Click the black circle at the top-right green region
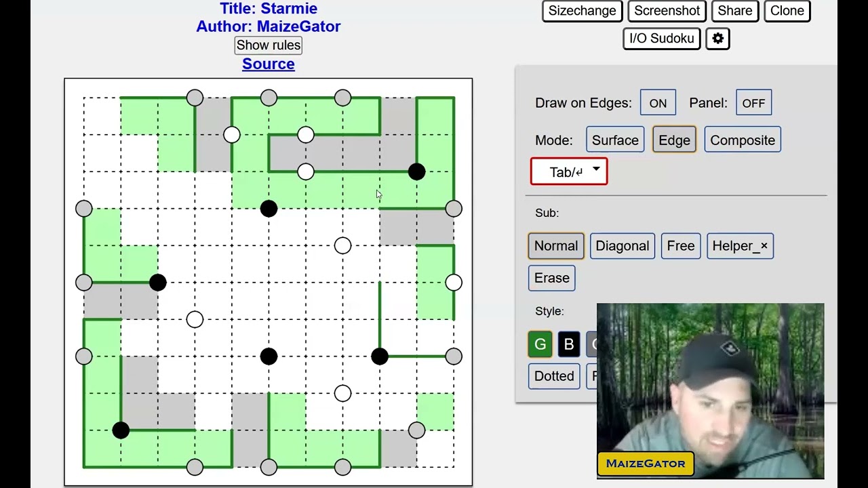This screenshot has width=868, height=488. coord(417,171)
